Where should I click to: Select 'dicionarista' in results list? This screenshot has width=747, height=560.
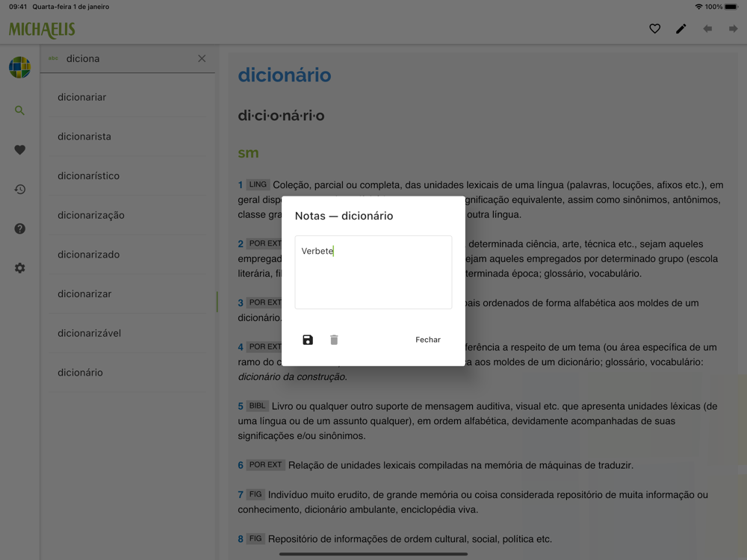point(128,136)
